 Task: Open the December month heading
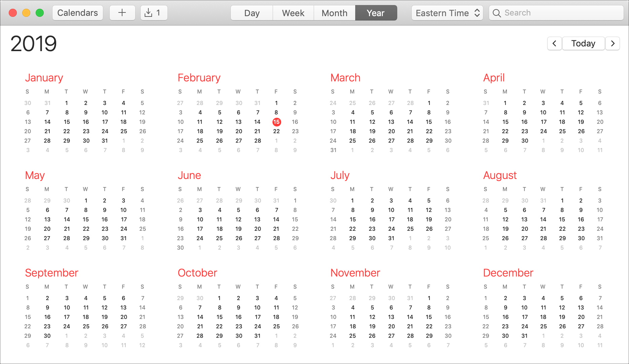click(508, 273)
